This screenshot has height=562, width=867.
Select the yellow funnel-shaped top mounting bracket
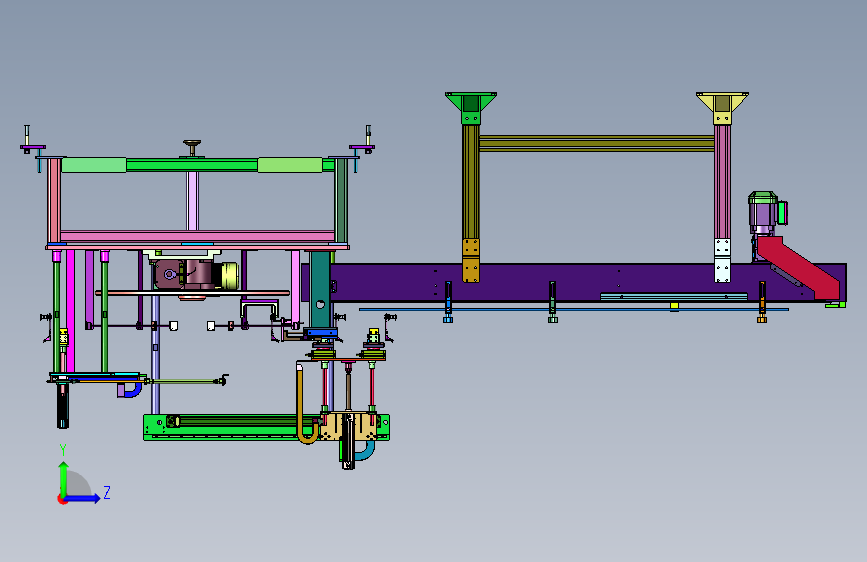722,108
